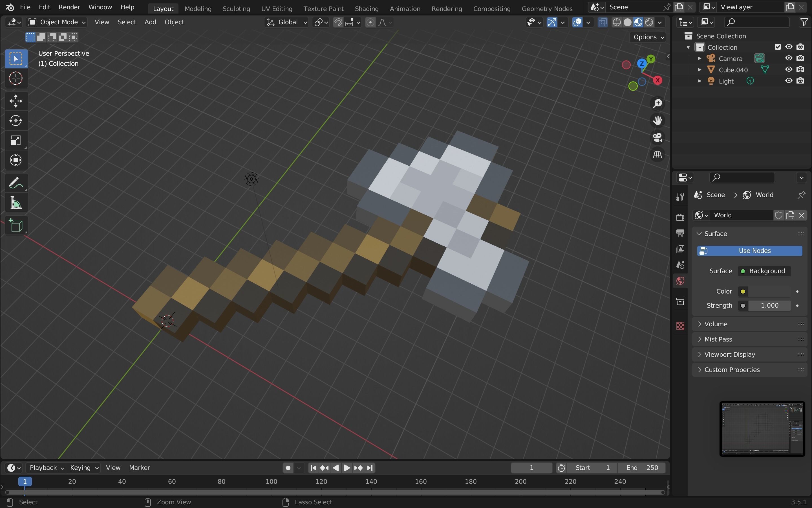Toggle camera view icon
Screen dimensions: 812x508
coord(657,138)
